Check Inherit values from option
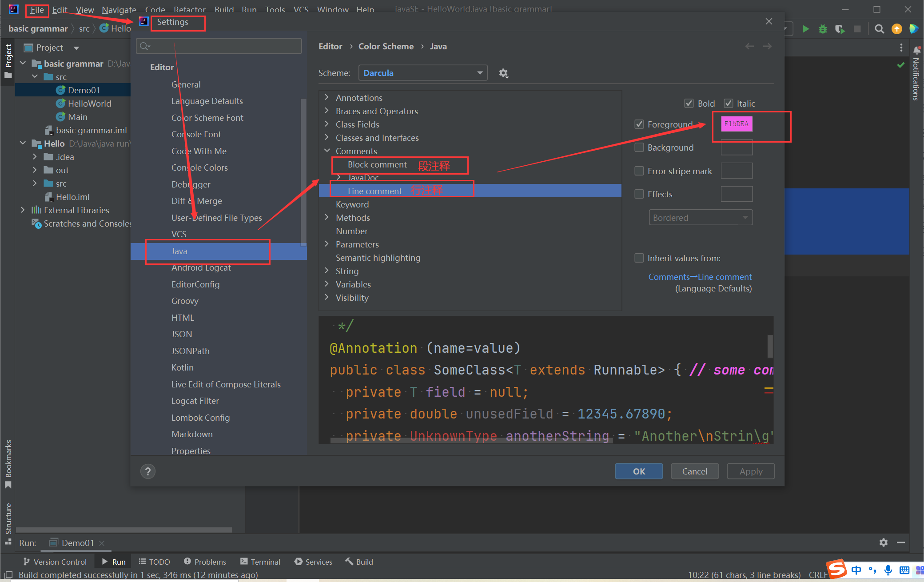The height and width of the screenshot is (582, 924). (x=639, y=258)
